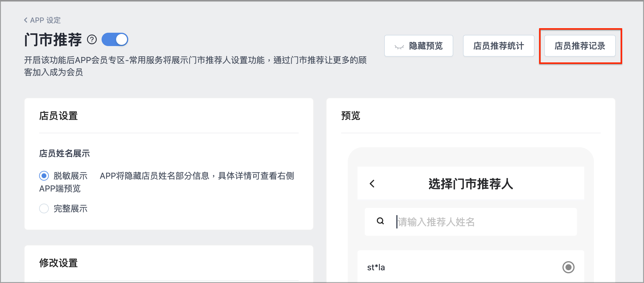Click the st*la name in preview list
The image size is (644, 283).
[376, 268]
